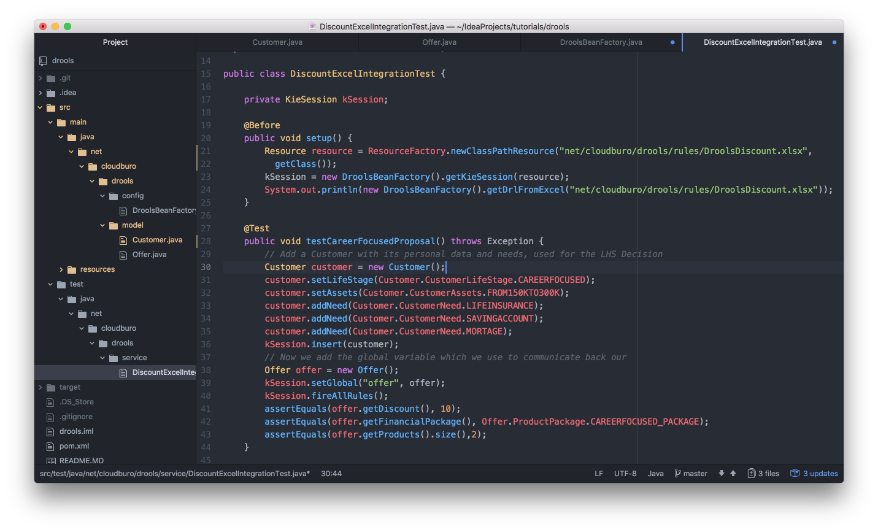The height and width of the screenshot is (532, 878).
Task: Open the Java grammar selector in status bar
Action: tap(655, 473)
